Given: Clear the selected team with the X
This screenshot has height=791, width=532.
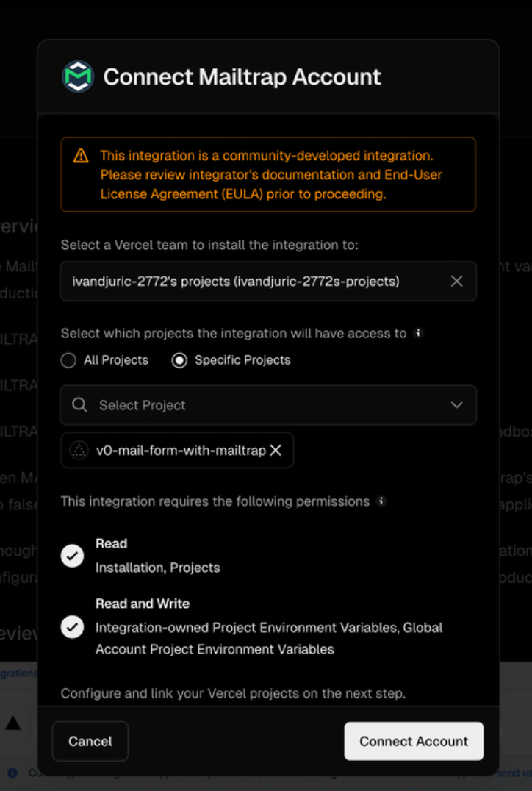Looking at the screenshot, I should [456, 281].
